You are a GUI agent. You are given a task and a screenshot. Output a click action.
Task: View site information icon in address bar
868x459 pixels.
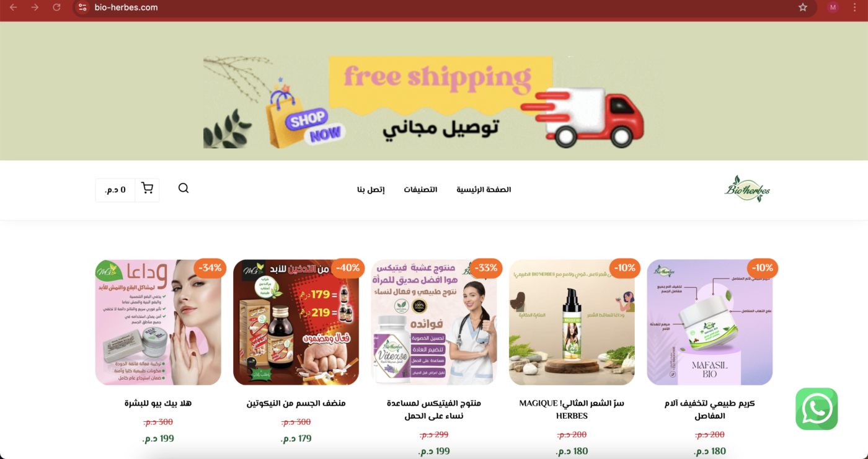[82, 7]
